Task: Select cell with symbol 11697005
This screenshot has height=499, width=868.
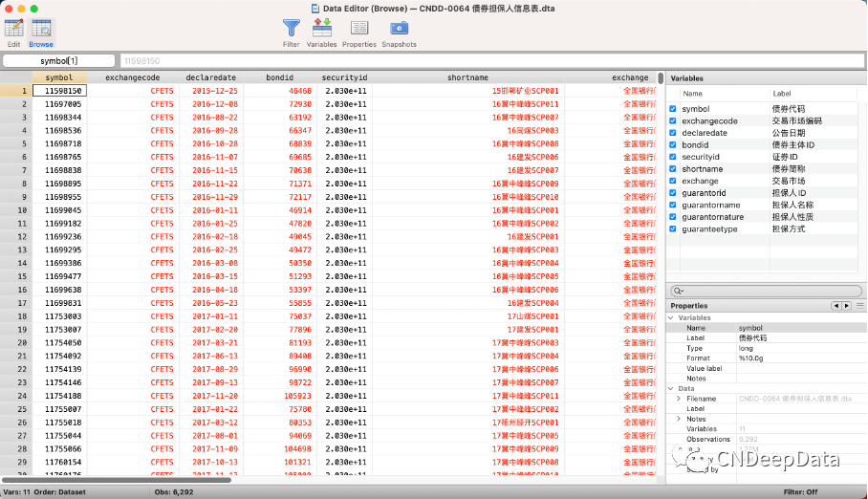Action: click(x=60, y=104)
